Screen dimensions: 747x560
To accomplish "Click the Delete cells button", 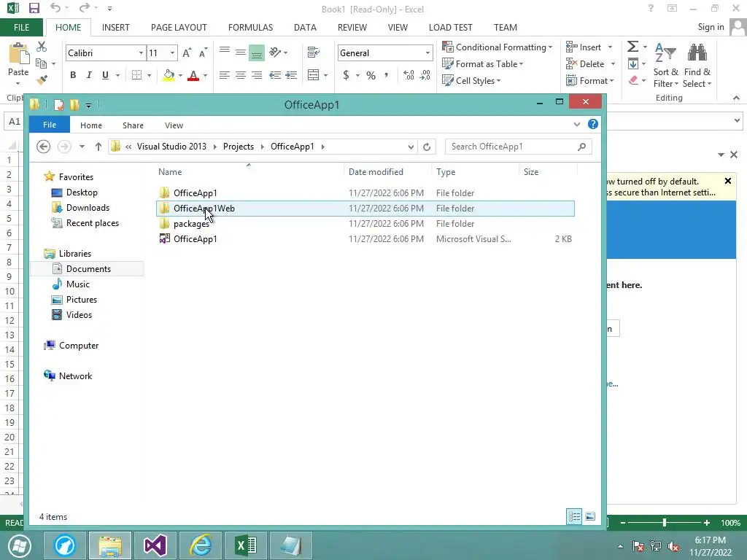I will [x=585, y=64].
